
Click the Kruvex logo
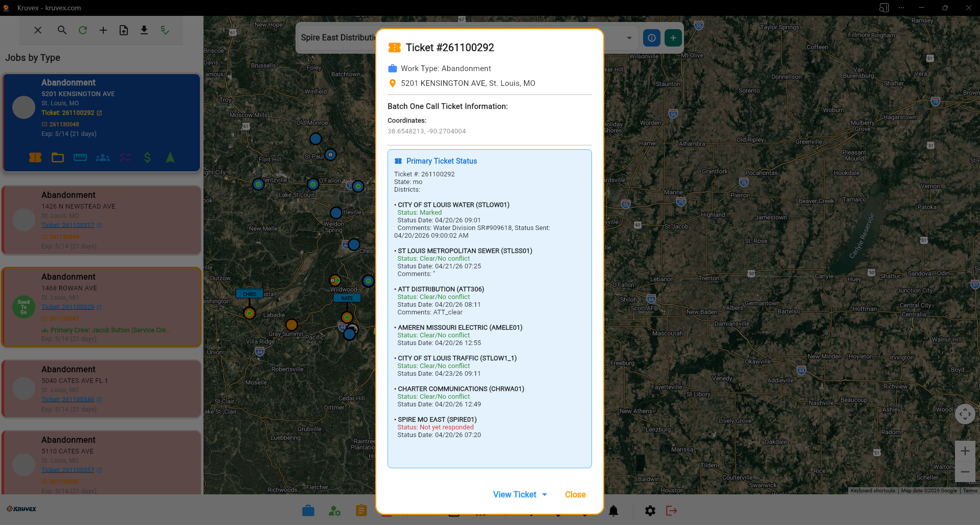pos(21,509)
